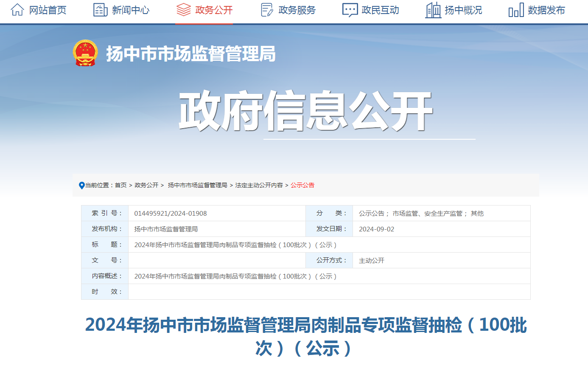Click the summary text in the 内容概述 row
This screenshot has width=588, height=366.
tap(236, 276)
